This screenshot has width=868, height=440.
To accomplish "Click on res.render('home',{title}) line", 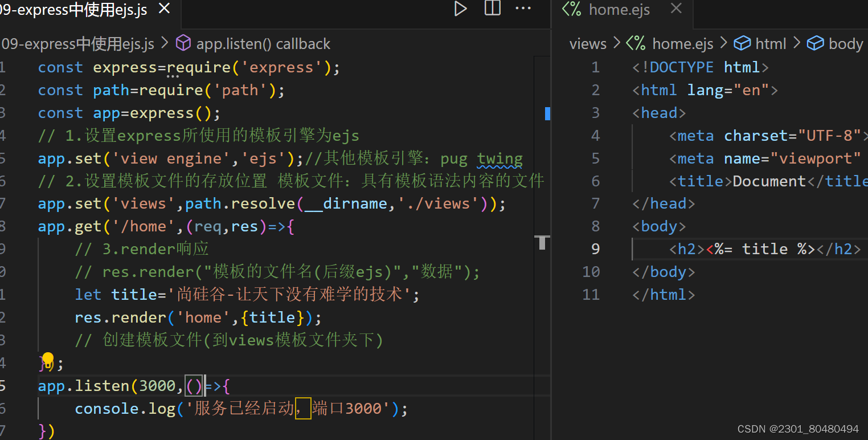I will [198, 317].
